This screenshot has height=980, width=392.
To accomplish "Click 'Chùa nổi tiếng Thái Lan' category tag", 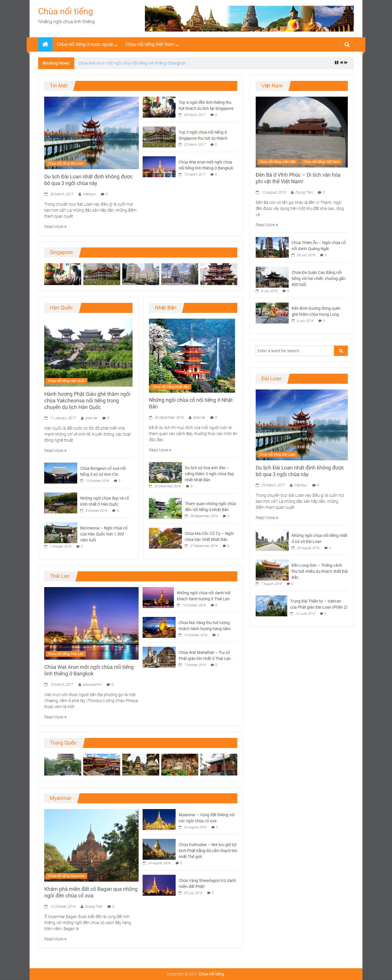I will click(x=65, y=654).
